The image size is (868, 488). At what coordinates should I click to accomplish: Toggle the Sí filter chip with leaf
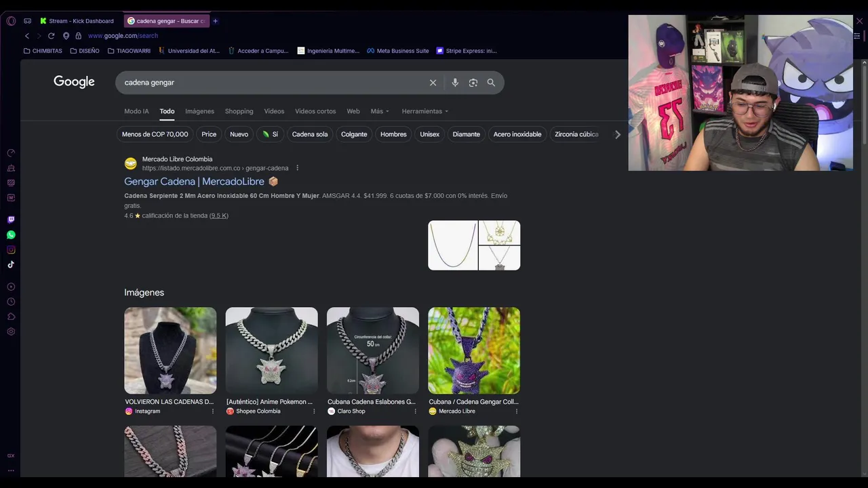pyautogui.click(x=270, y=134)
